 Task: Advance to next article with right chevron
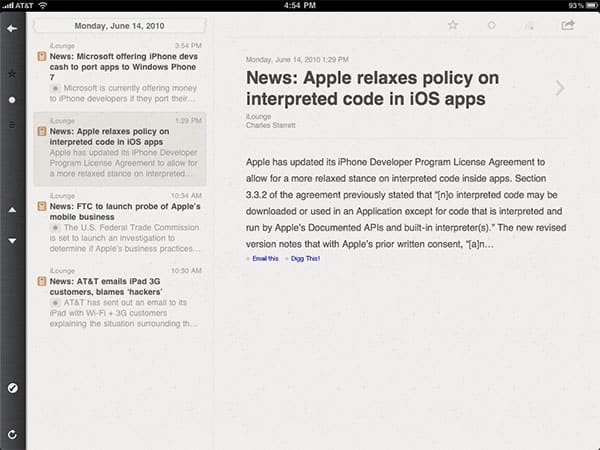[x=560, y=88]
